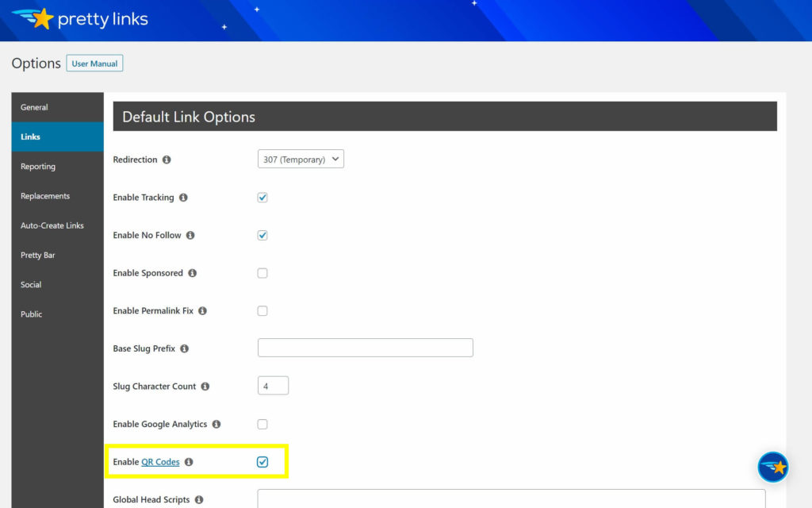Viewport: 812px width, 508px height.
Task: Open the User Manual
Action: point(94,63)
